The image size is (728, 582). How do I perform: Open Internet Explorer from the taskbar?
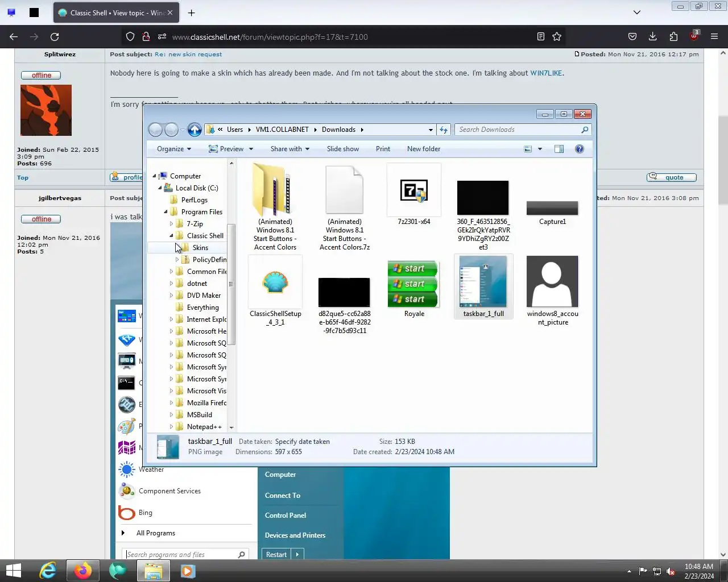click(48, 571)
